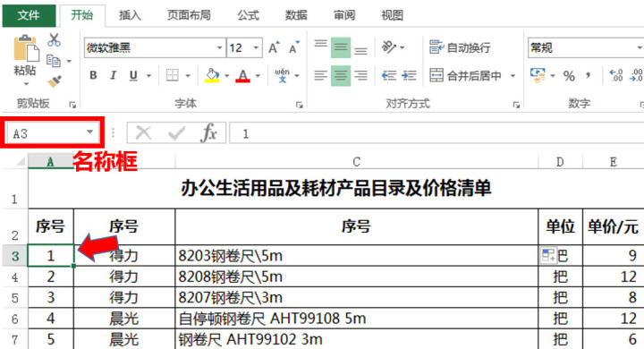
Task: Align text left
Action: (321, 76)
